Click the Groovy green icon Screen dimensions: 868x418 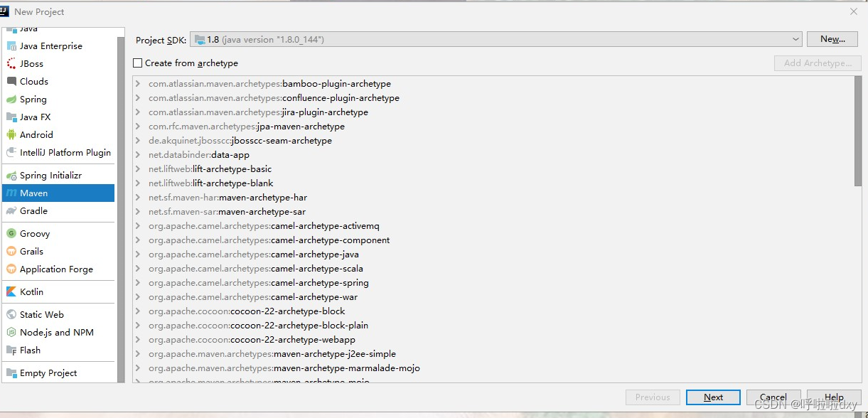point(11,233)
